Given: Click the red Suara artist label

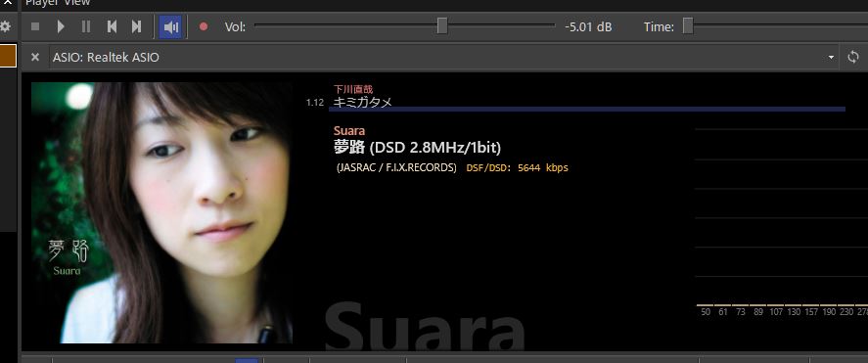Looking at the screenshot, I should coord(349,131).
